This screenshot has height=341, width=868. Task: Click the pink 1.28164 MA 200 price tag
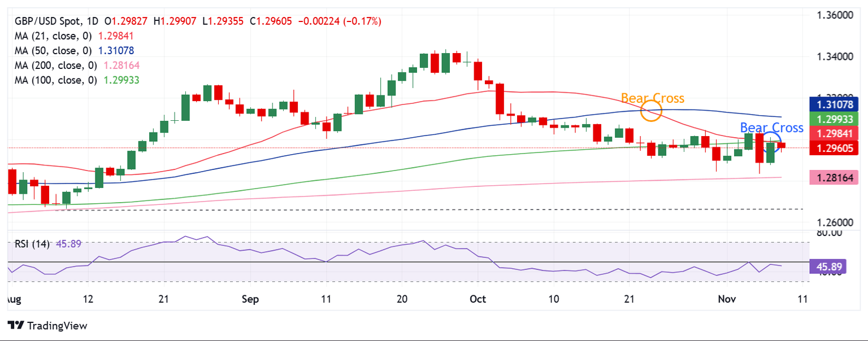click(x=834, y=178)
